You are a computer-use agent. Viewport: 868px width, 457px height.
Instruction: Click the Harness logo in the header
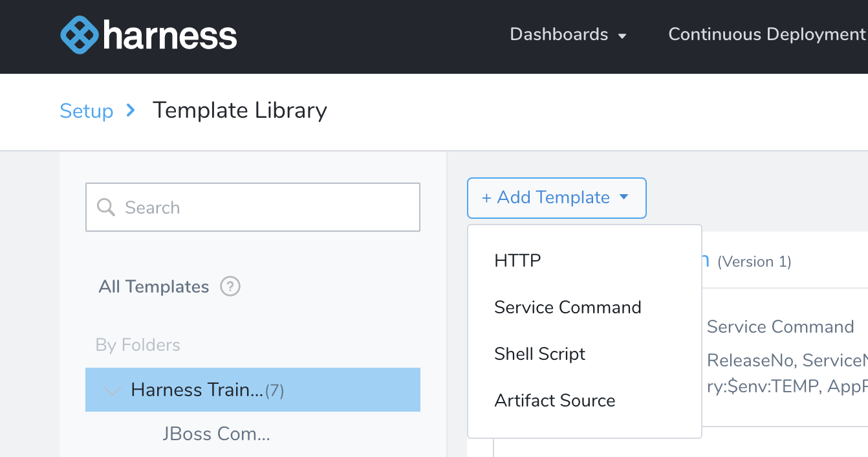pyautogui.click(x=148, y=35)
